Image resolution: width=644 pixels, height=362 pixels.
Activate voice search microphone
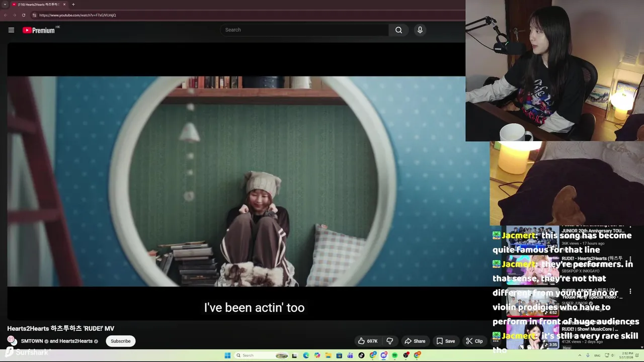point(420,30)
